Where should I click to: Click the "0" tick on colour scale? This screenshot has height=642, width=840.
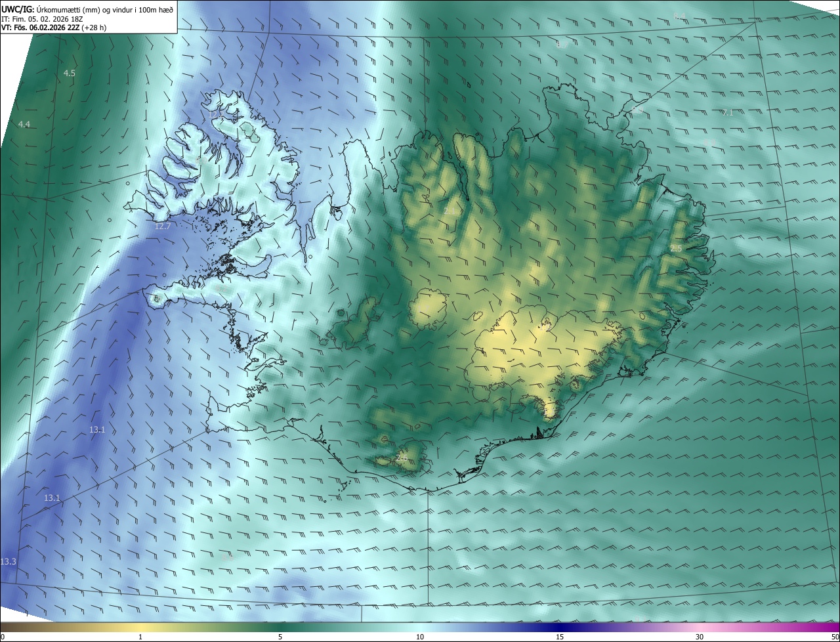click(x=3, y=637)
